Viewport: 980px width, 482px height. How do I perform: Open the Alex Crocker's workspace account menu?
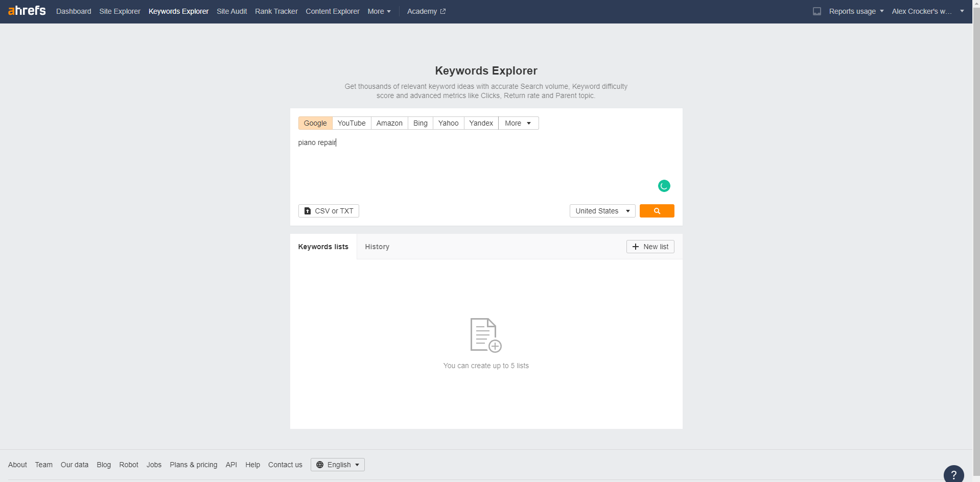point(928,11)
